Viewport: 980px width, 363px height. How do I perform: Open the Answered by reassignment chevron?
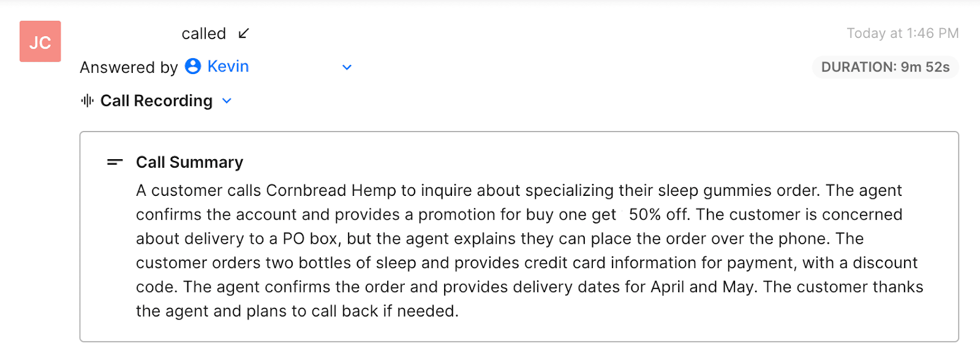(x=347, y=67)
